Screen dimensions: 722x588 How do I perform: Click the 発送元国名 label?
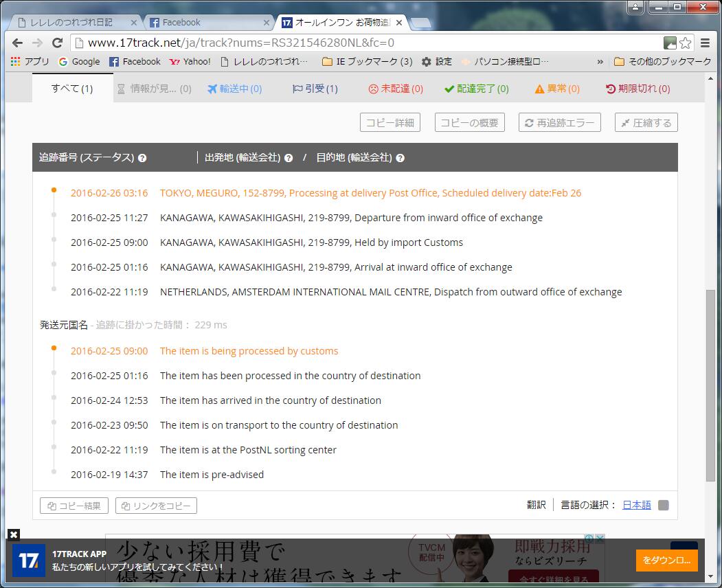coord(63,325)
